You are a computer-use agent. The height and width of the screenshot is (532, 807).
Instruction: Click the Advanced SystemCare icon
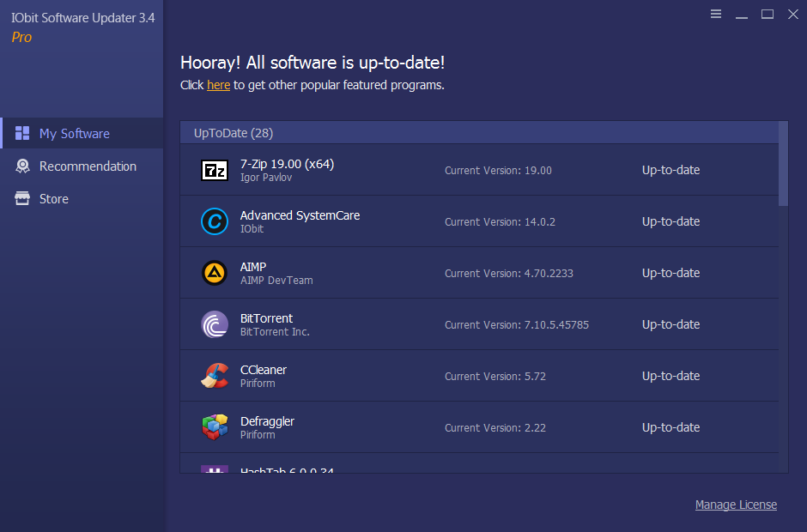[215, 221]
